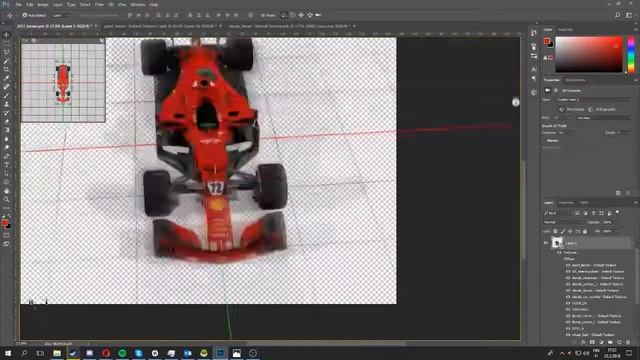Open the Color panel flyout menu
Screen dimensions: 640x360
(x=636, y=30)
